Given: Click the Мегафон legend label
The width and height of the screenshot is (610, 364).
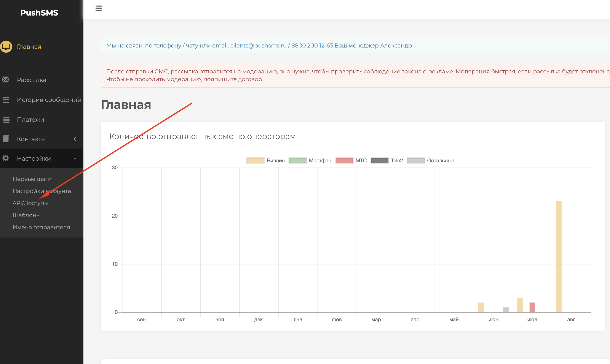Looking at the screenshot, I should click(320, 161).
